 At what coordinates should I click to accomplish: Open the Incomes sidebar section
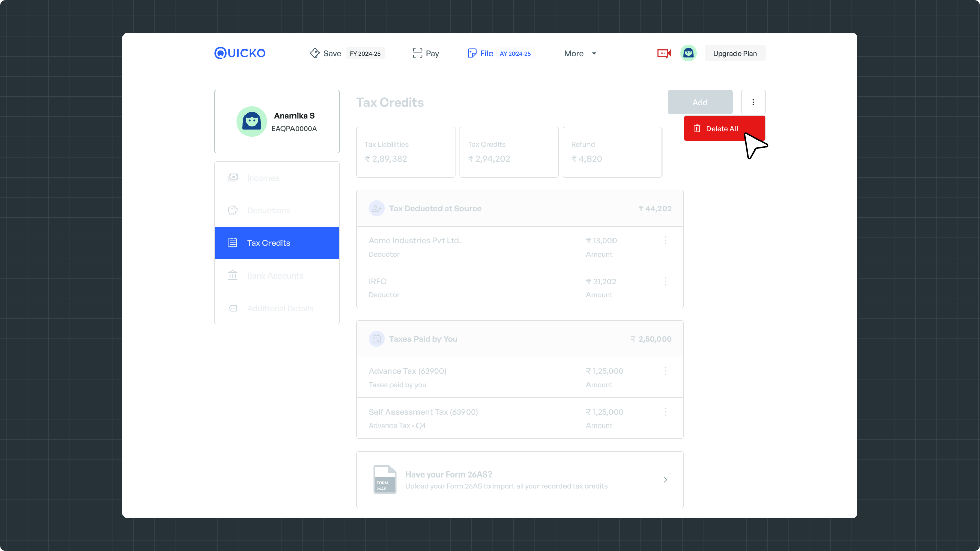pos(263,178)
